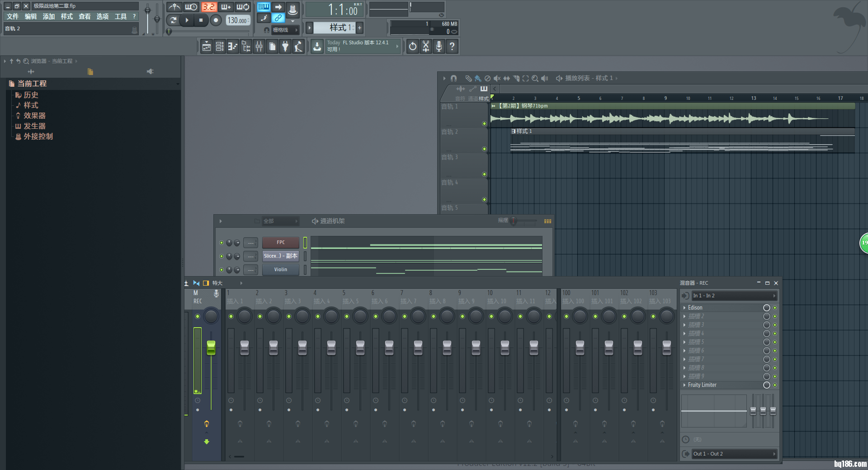Open the 选项 menu
This screenshot has height=470, width=868.
pos(103,16)
